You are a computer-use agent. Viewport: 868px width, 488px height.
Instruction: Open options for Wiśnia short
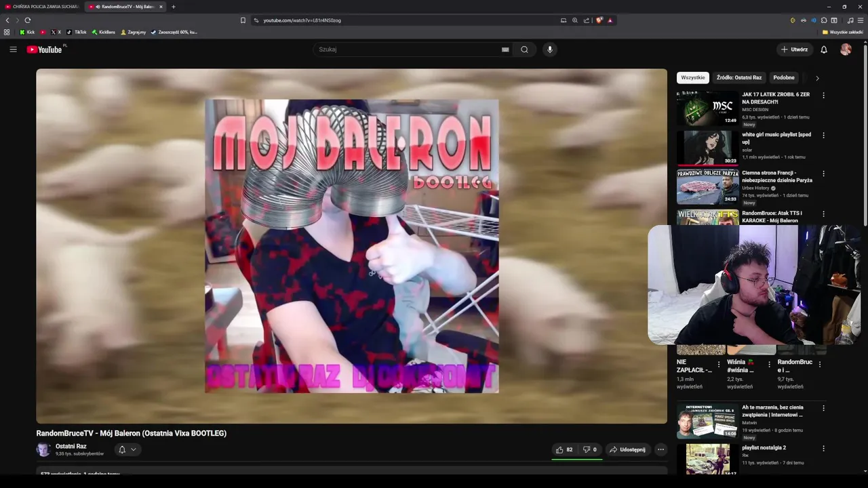769,364
